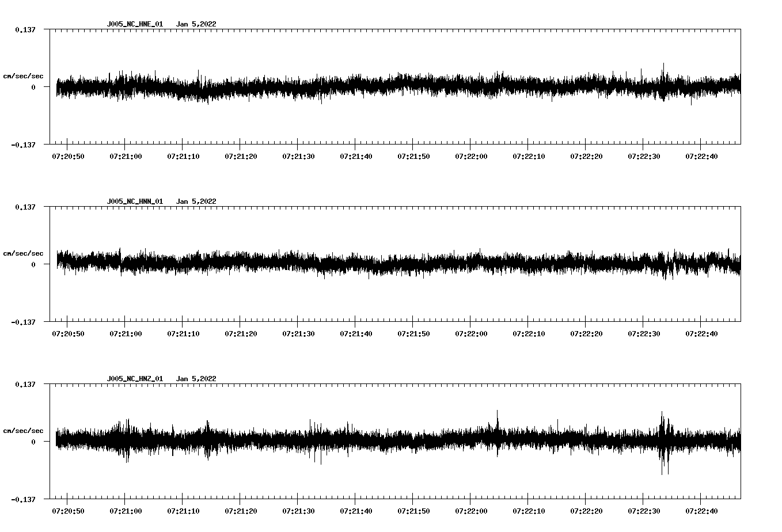The width and height of the screenshot is (782, 532).
Task: Click the 0.137 upper limit on HNZ axis
Action: tap(25, 385)
